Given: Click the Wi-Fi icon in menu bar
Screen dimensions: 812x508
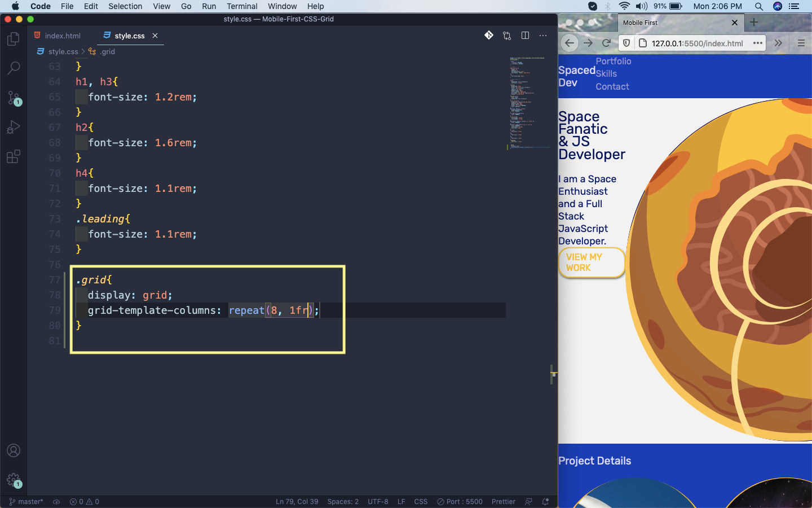Looking at the screenshot, I should tap(624, 6).
